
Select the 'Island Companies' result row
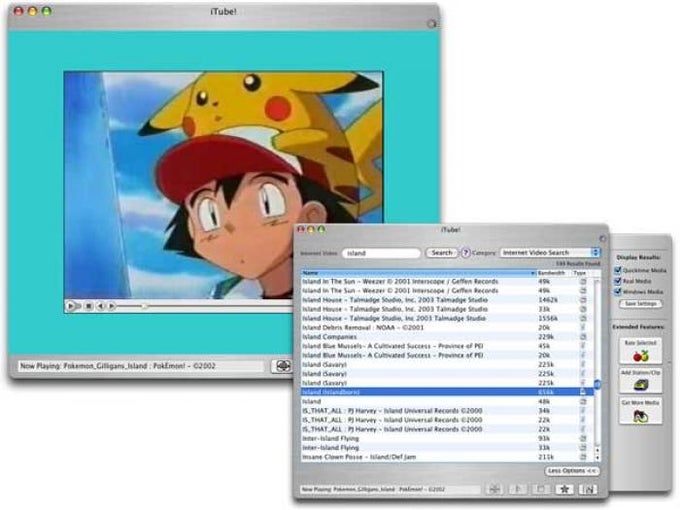coord(447,337)
